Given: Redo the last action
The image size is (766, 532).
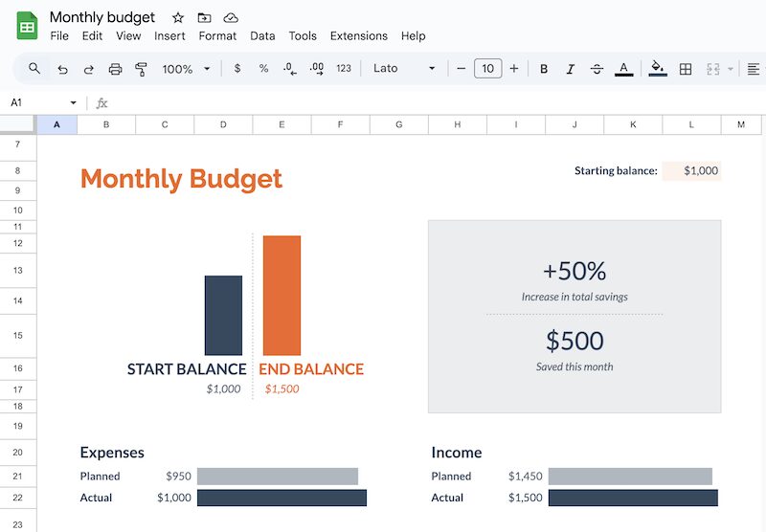Looking at the screenshot, I should coord(88,69).
